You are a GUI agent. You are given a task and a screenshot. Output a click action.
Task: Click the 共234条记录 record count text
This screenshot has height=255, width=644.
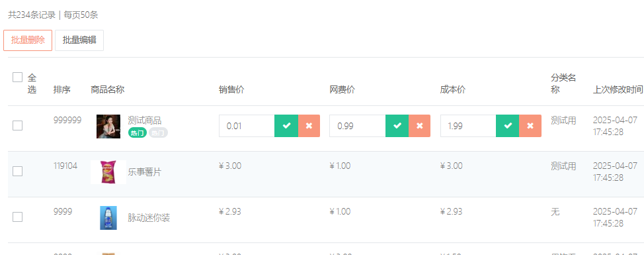pos(32,15)
